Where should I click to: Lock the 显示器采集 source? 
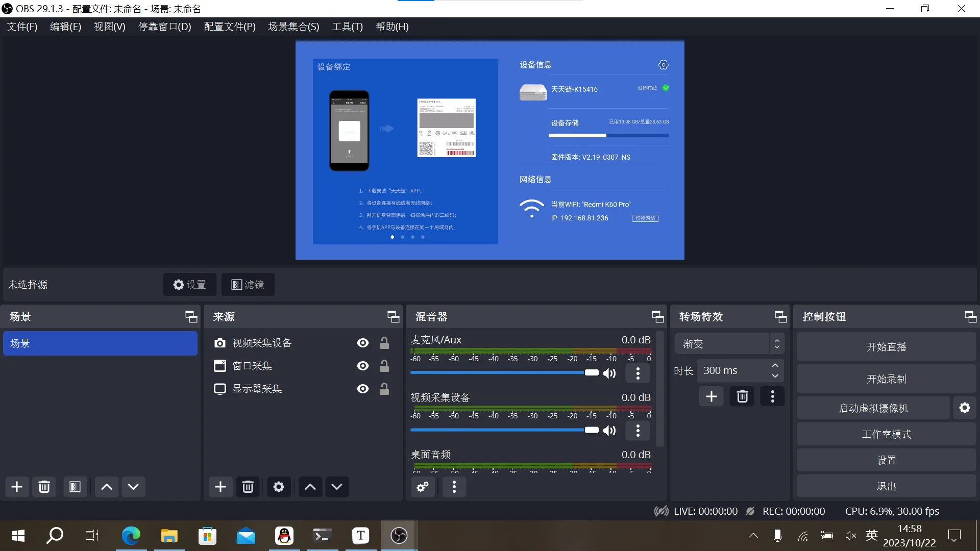(384, 389)
